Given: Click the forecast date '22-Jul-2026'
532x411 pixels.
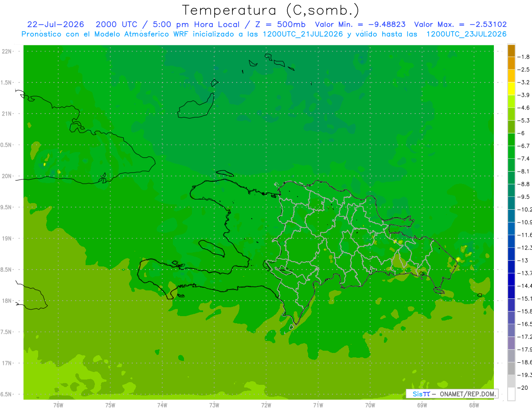Looking at the screenshot, I should (55, 24).
